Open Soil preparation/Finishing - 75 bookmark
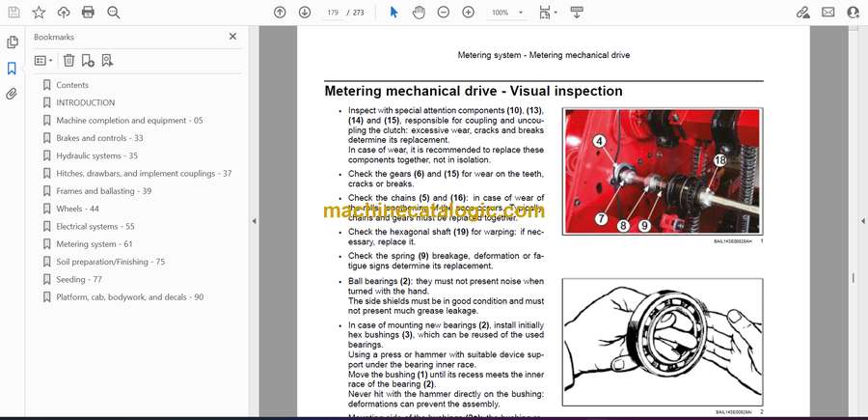Viewport: 868px width, 420px height. click(110, 262)
